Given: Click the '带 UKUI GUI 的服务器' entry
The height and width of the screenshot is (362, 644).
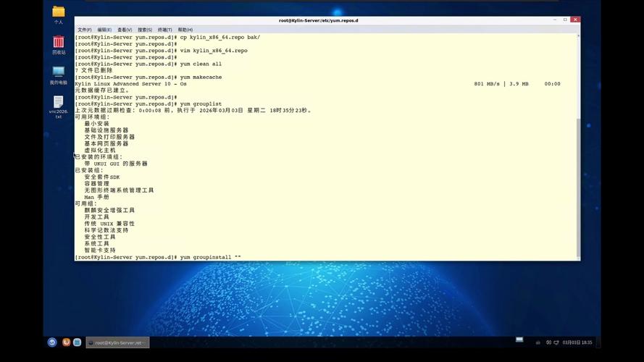Looking at the screenshot, I should pos(116,164).
